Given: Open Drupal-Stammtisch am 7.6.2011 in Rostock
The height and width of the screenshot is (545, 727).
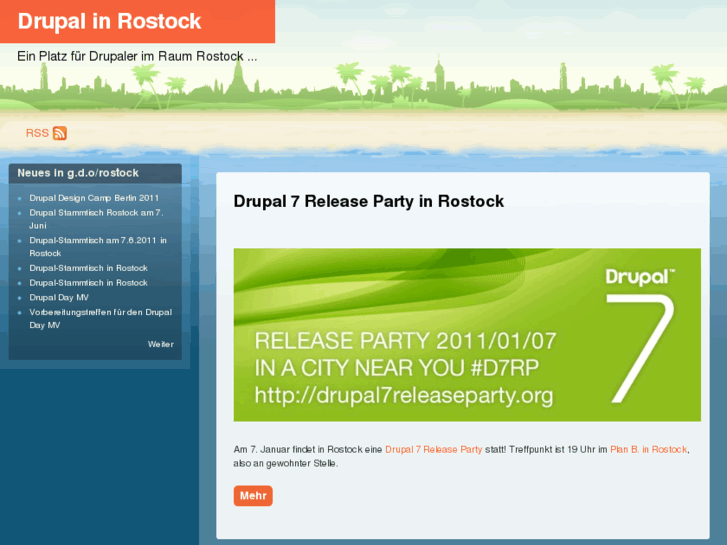Looking at the screenshot, I should click(98, 247).
